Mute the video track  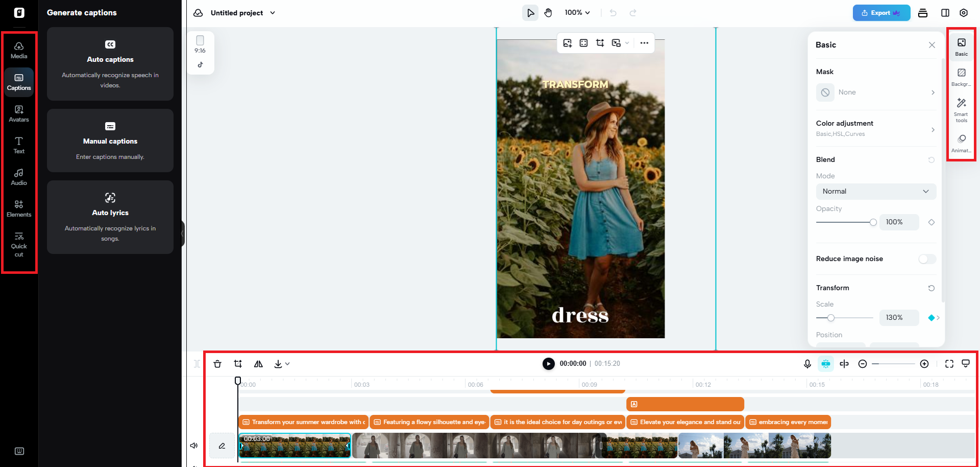[x=193, y=445]
